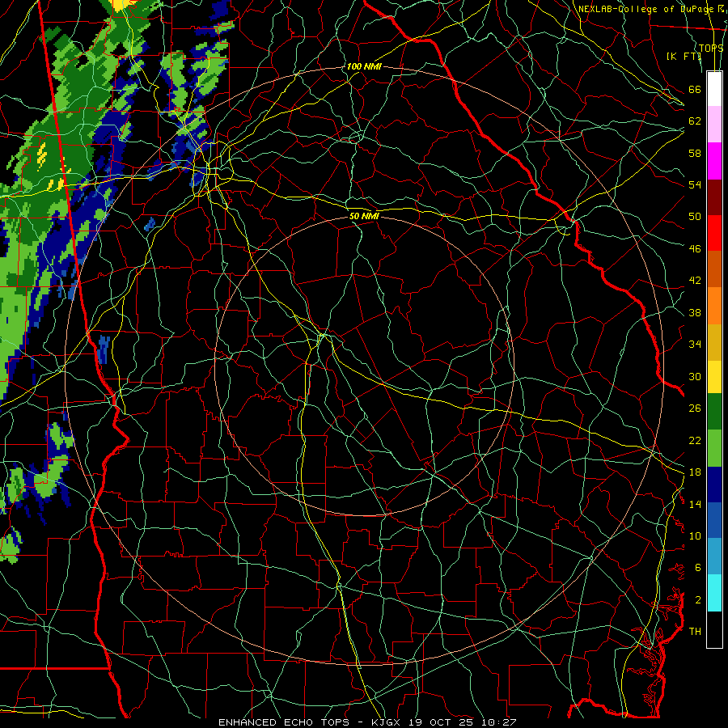Click the light pink legend swatch
Viewport: 728px width, 728px height.
714,125
